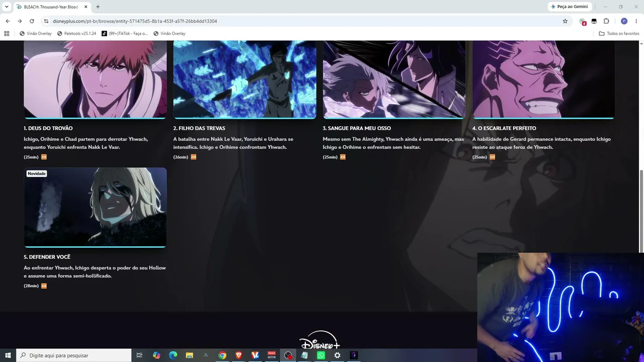Open the Extensions puzzle menu
Image resolution: width=644 pixels, height=362 pixels.
pyautogui.click(x=606, y=21)
